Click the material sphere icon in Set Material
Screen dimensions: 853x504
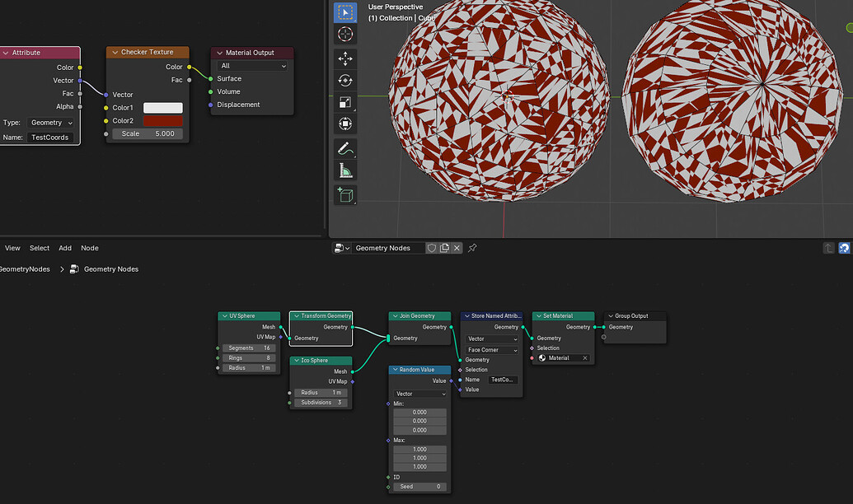pyautogui.click(x=541, y=357)
